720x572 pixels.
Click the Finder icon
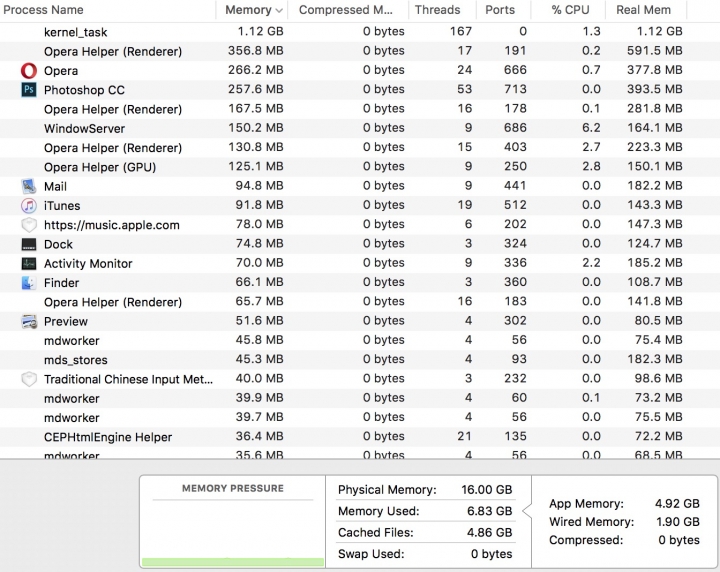click(x=29, y=283)
